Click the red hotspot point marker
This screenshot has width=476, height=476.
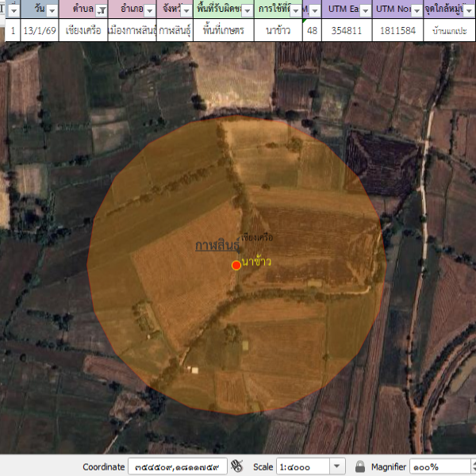click(x=236, y=265)
